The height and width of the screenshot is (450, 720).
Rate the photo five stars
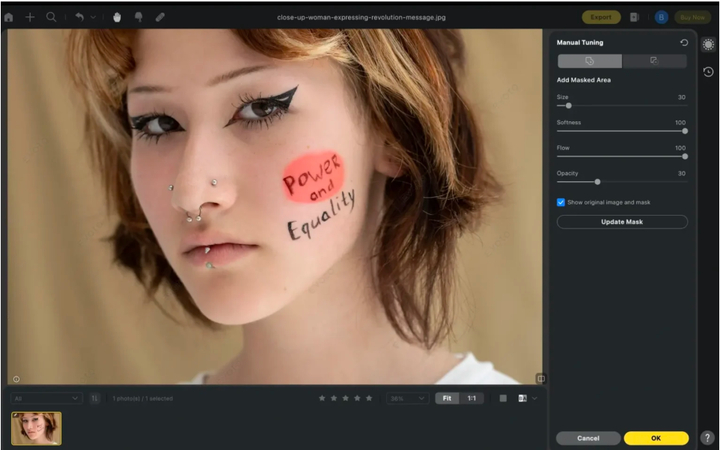tap(369, 398)
